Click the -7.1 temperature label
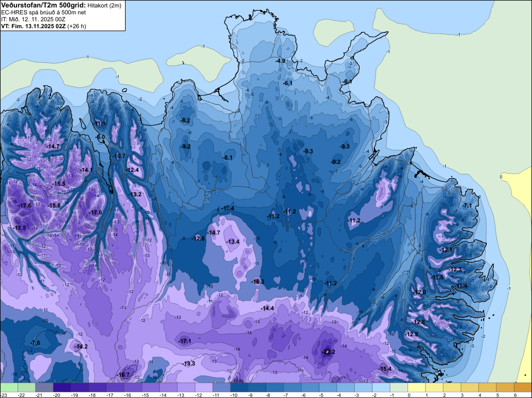 (x=467, y=205)
